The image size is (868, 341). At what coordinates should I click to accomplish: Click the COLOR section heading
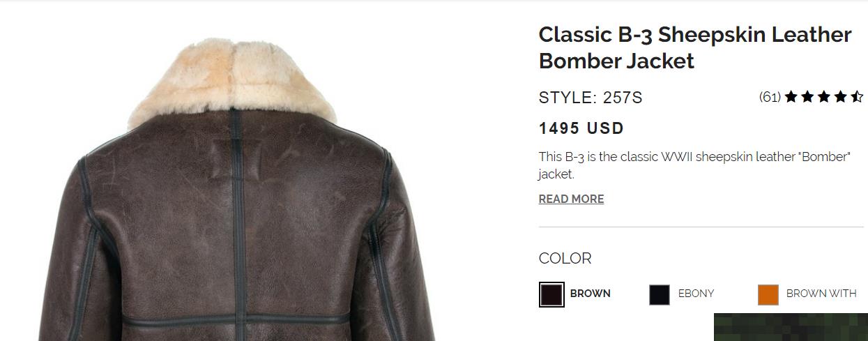565,258
